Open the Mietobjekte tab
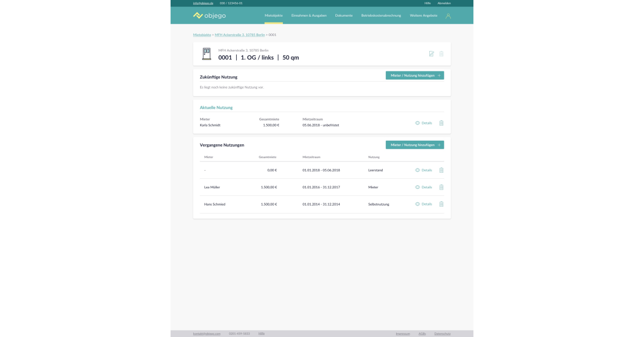This screenshot has width=644, height=337. (274, 16)
